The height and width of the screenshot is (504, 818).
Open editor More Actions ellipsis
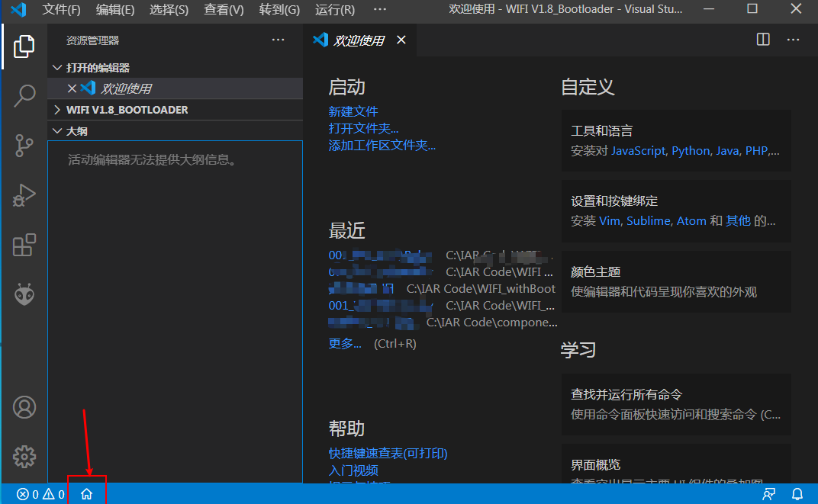point(793,40)
